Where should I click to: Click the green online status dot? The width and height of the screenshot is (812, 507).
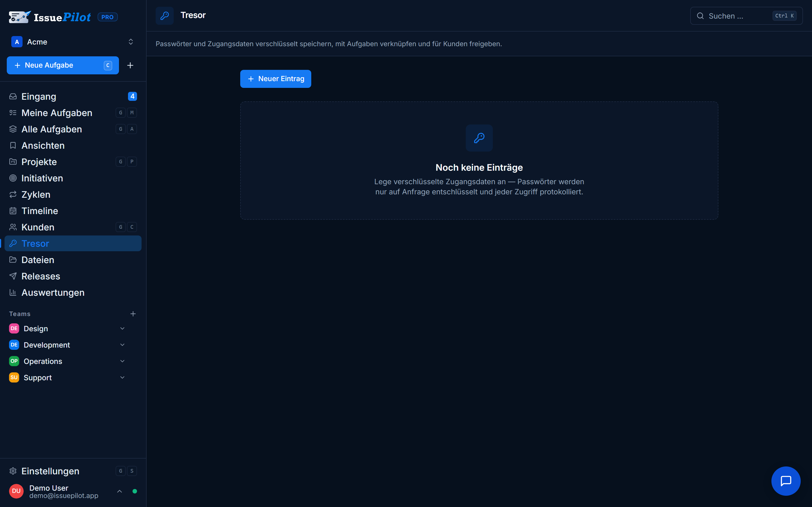134,491
